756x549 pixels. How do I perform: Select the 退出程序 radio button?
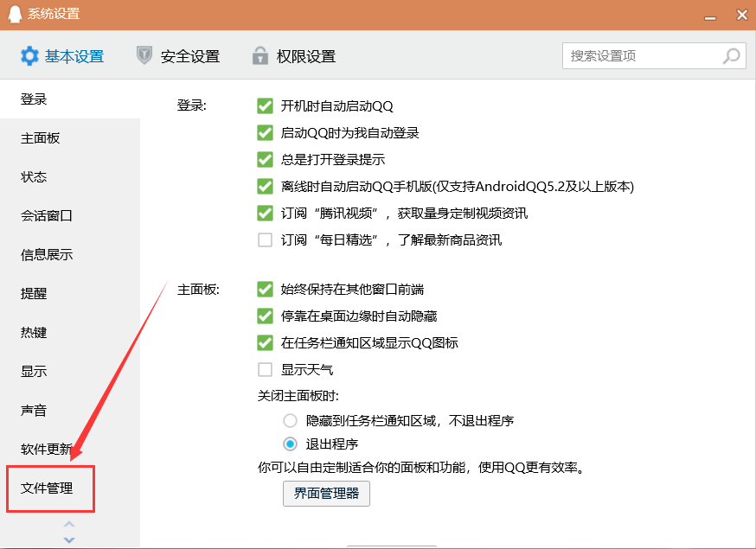tap(290, 444)
